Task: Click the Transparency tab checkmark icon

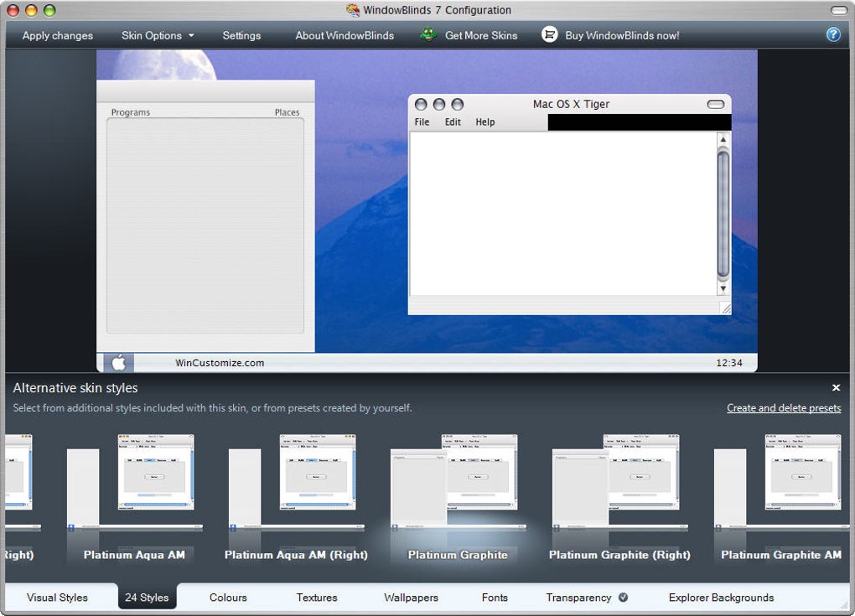Action: [x=623, y=598]
